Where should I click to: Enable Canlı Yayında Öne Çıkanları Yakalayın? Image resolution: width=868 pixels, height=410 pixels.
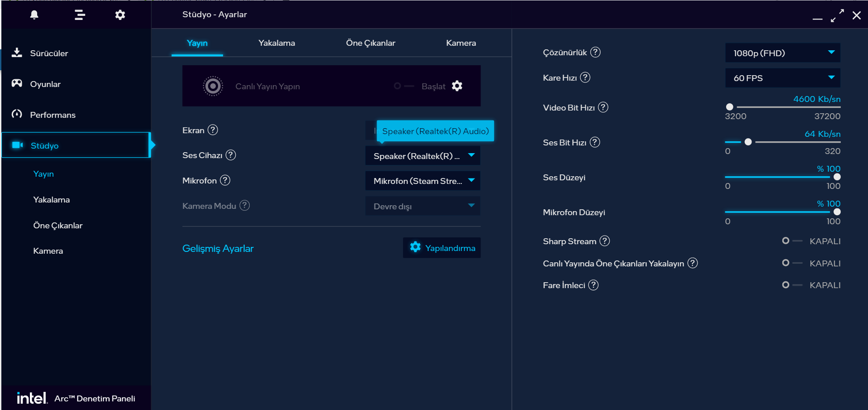point(791,263)
